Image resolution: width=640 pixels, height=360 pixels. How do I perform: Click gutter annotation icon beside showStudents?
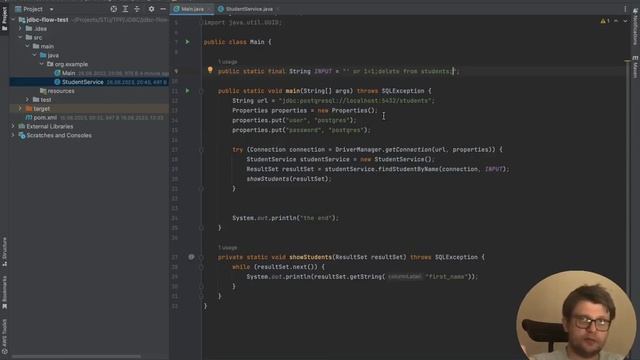click(x=191, y=257)
